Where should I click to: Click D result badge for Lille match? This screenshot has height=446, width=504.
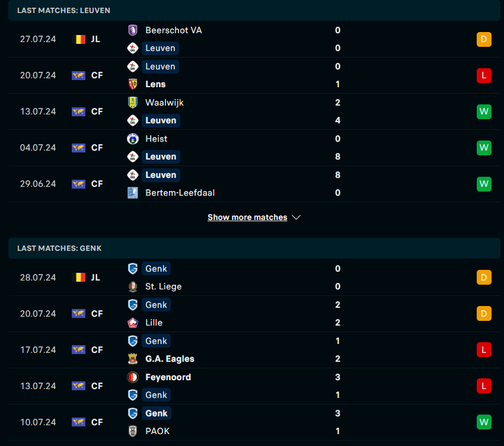click(484, 314)
